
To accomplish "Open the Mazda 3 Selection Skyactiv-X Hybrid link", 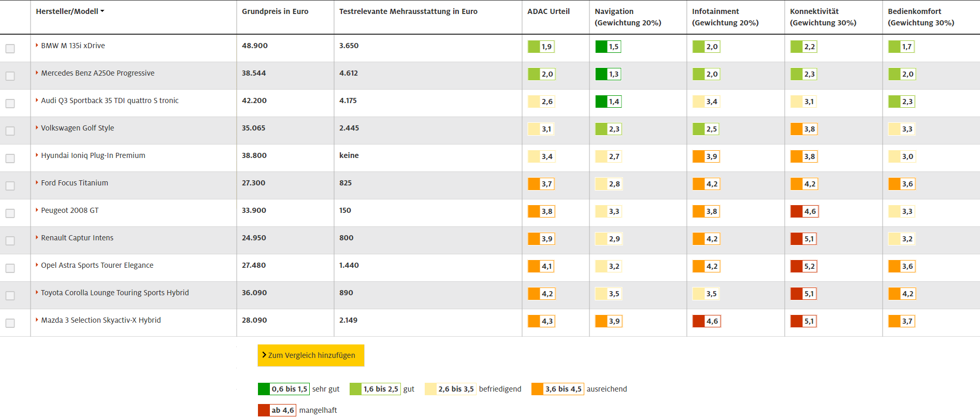I will [101, 320].
